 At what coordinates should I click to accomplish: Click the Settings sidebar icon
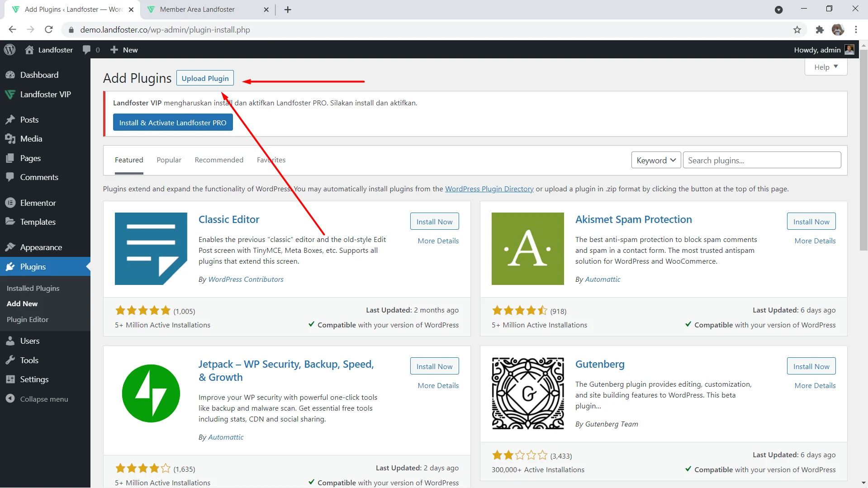coord(10,379)
